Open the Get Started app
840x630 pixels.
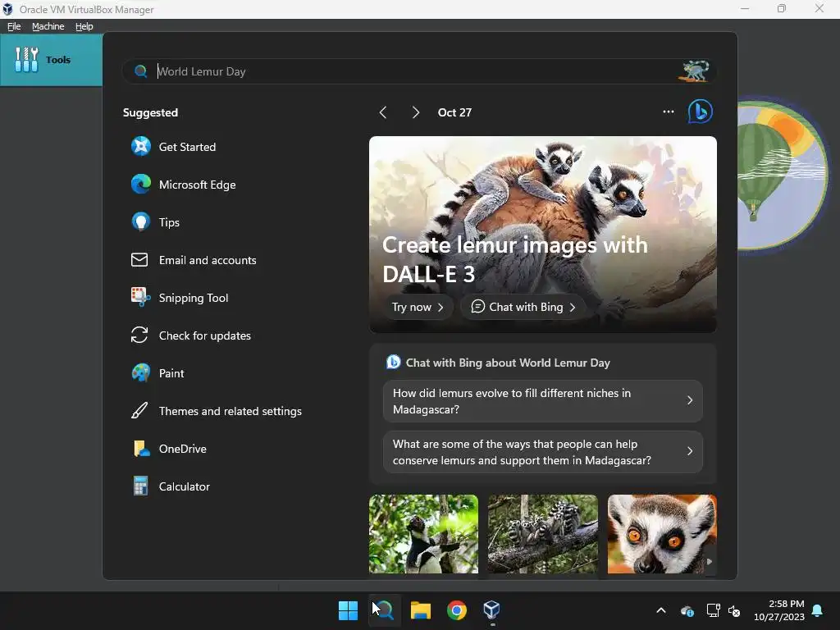174,147
